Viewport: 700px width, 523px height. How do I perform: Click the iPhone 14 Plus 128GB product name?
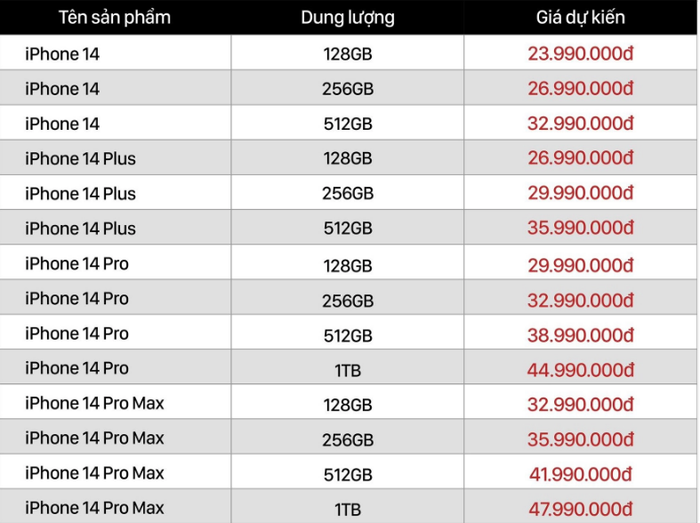80,158
